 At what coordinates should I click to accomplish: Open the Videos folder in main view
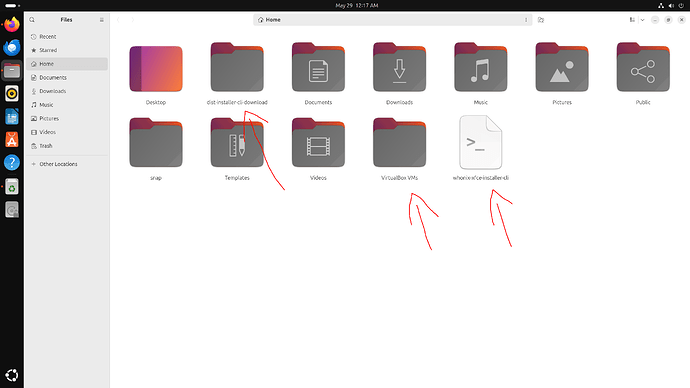[318, 143]
